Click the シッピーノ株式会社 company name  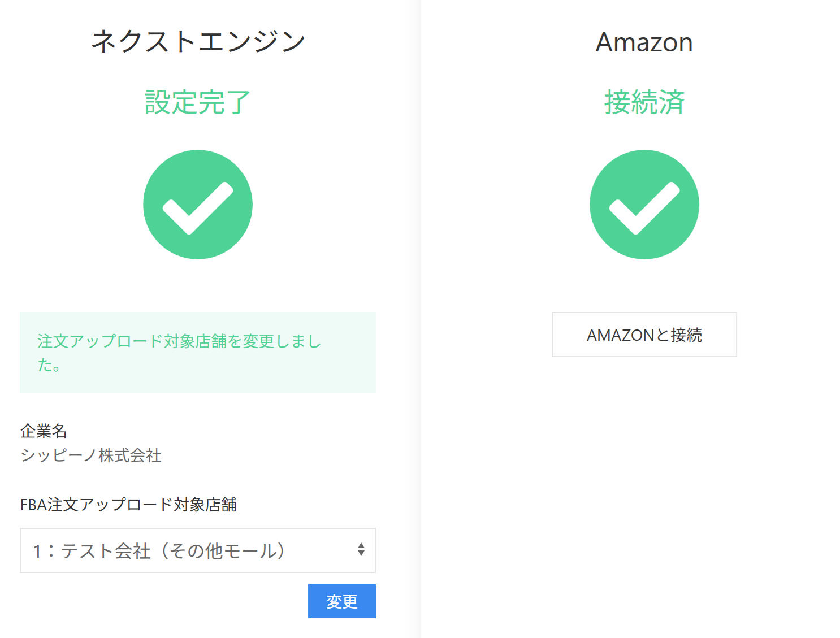click(x=91, y=455)
